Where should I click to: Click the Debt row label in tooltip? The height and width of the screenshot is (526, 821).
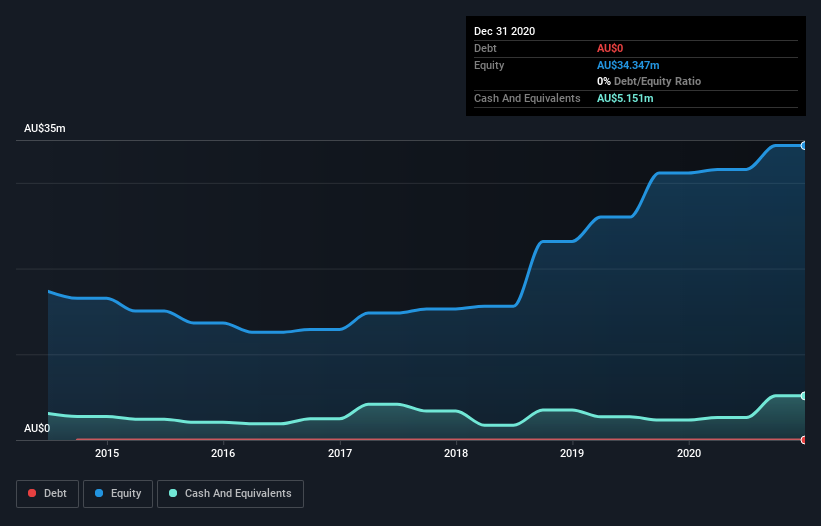[x=485, y=48]
